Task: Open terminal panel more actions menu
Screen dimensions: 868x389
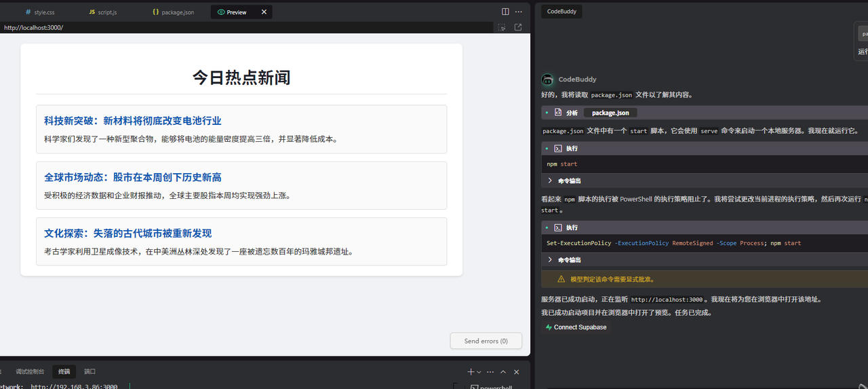Action: (x=490, y=372)
